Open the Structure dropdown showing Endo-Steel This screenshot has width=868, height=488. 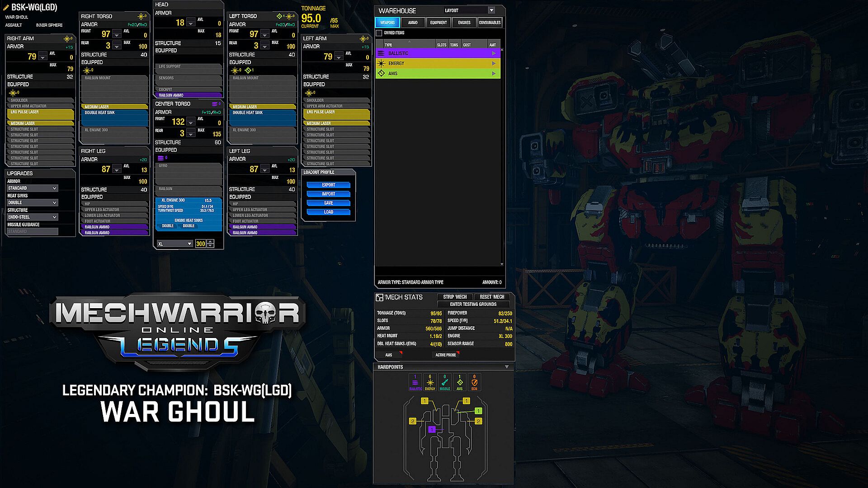pos(32,217)
